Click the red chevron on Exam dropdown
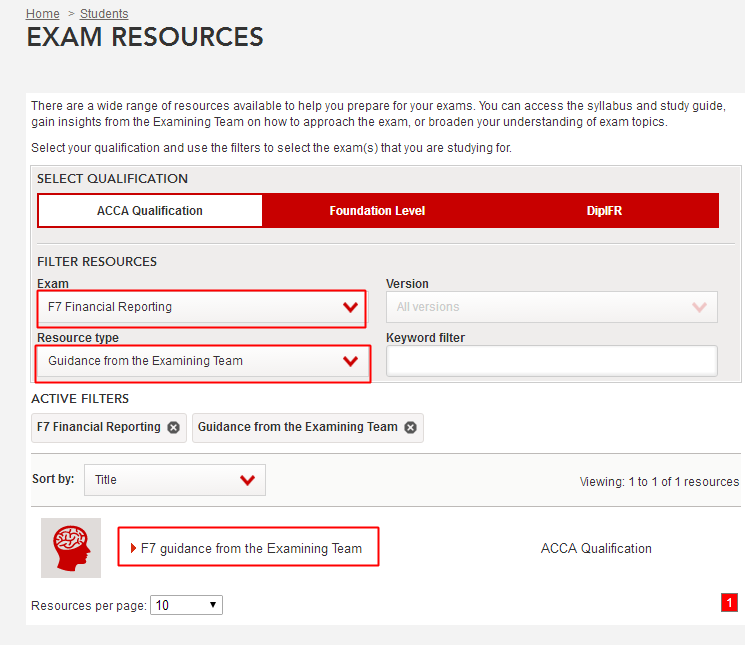This screenshot has width=745, height=645. coord(350,307)
